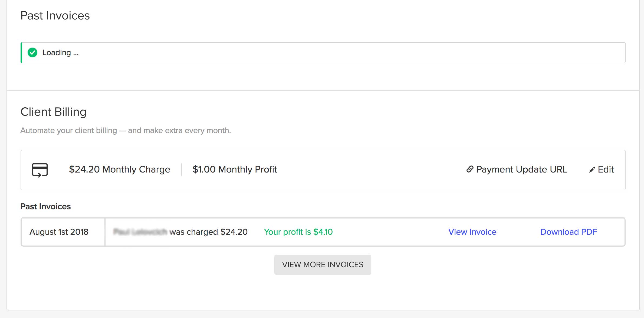
Task: Open View Invoice for August 1st 2018
Action: tap(472, 232)
